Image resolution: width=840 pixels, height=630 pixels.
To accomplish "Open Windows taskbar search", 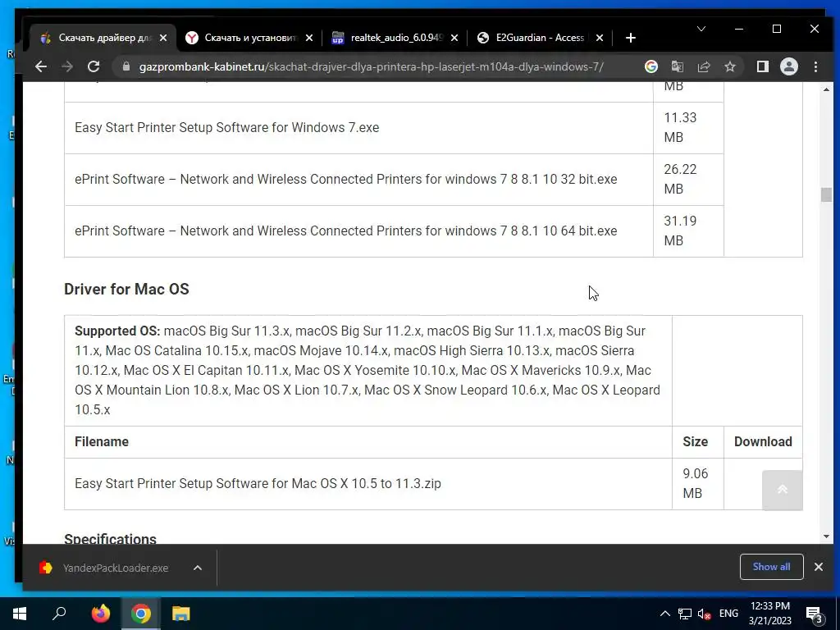I will point(59,614).
